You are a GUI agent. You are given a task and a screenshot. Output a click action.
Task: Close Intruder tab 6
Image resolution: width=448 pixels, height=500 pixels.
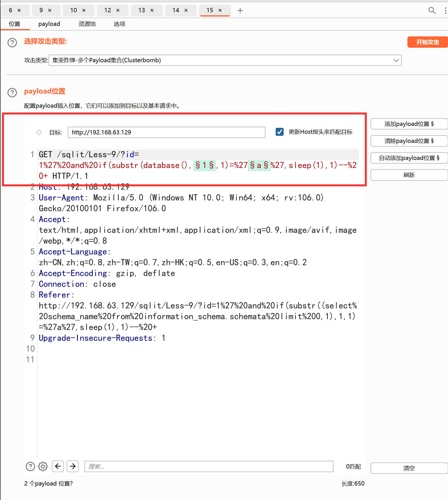pyautogui.click(x=19, y=11)
